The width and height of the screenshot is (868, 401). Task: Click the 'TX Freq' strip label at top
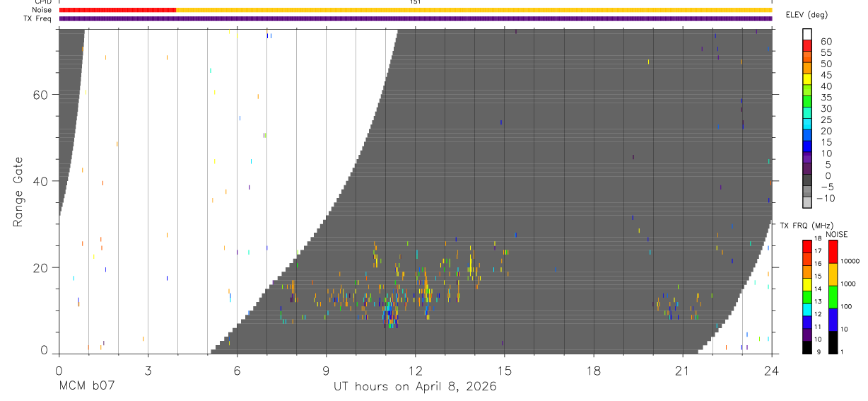click(x=37, y=18)
